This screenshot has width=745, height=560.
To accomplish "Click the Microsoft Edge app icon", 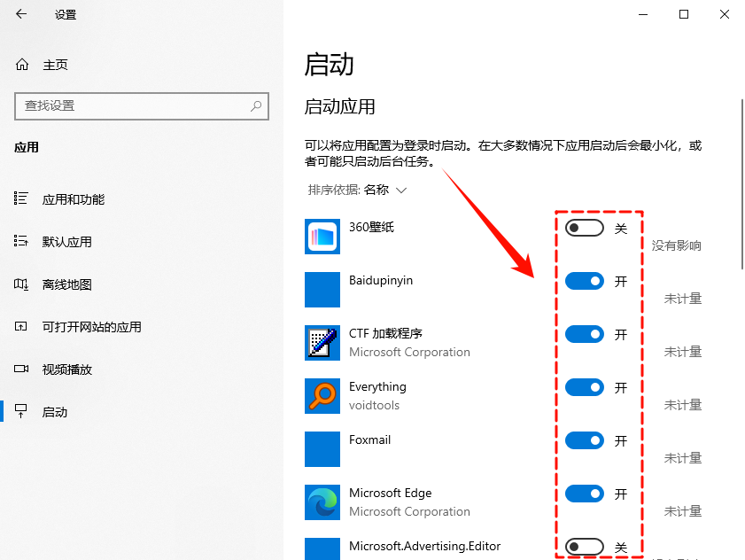I will coord(322,502).
